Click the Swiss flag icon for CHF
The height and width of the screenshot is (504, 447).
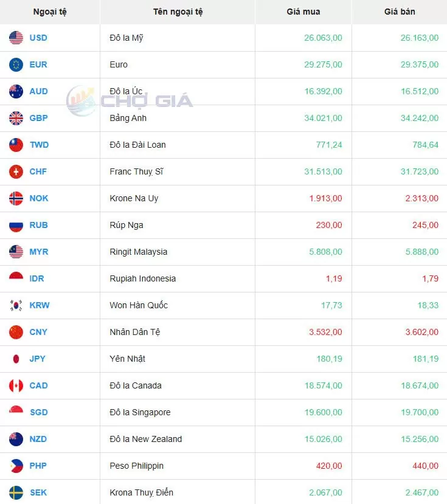tap(16, 171)
